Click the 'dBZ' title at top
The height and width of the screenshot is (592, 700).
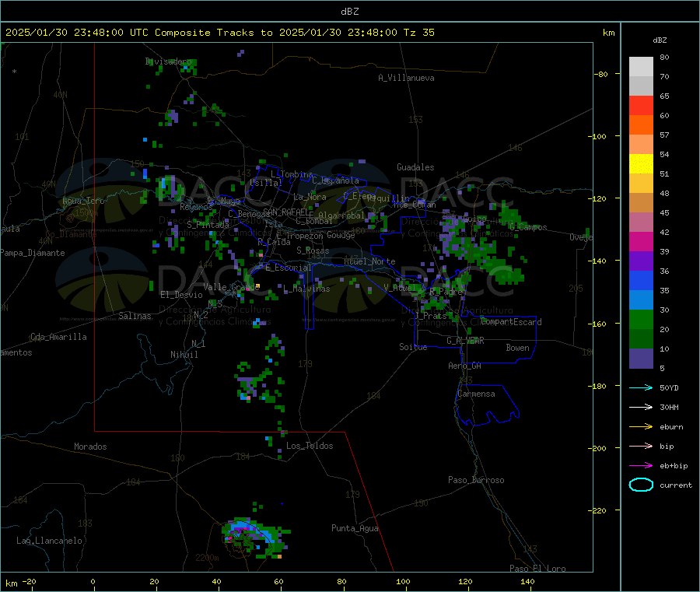349,12
